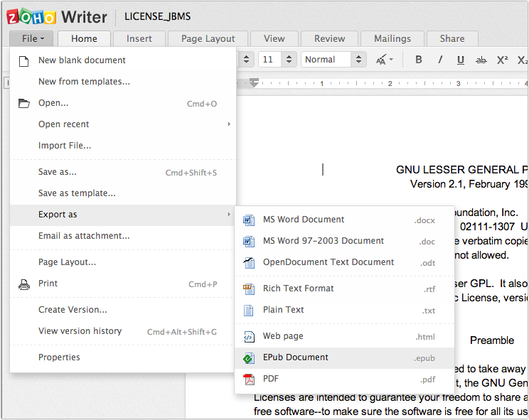The height and width of the screenshot is (420, 529).
Task: Export as Web page
Action: [344, 336]
